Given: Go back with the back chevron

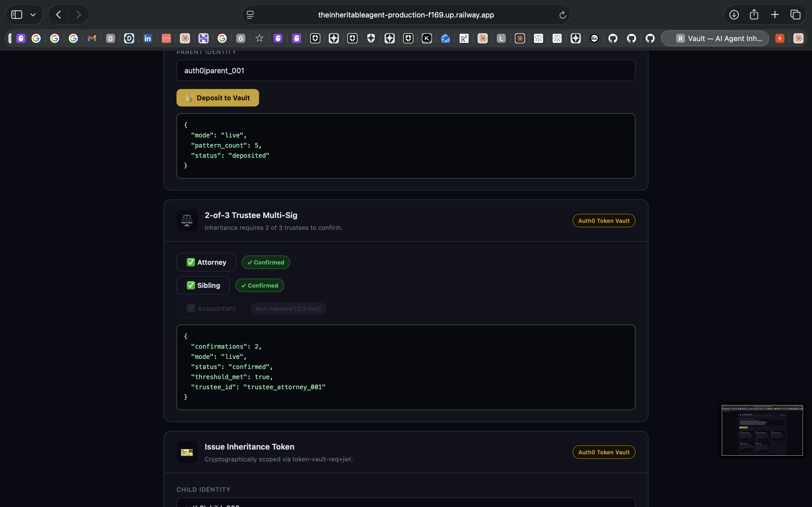Looking at the screenshot, I should click(x=59, y=15).
